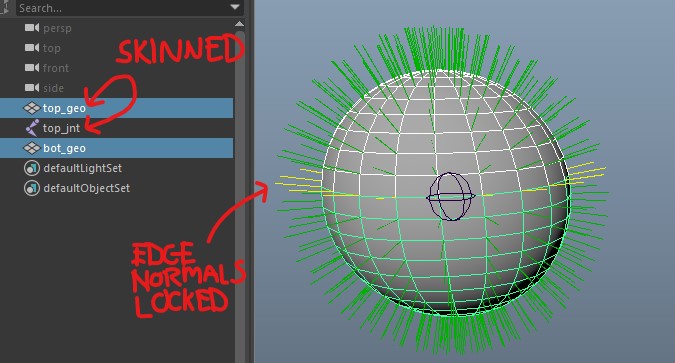Viewport: 675px width, 363px height.
Task: Open the search field dropdown arrow
Action: [x=235, y=7]
